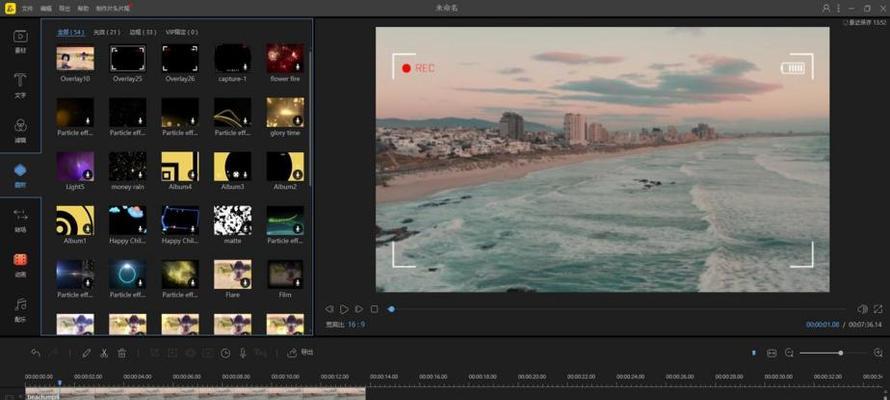Image resolution: width=890 pixels, height=400 pixels.
Task: Select the Overlay10 thumbnail
Action: click(75, 58)
